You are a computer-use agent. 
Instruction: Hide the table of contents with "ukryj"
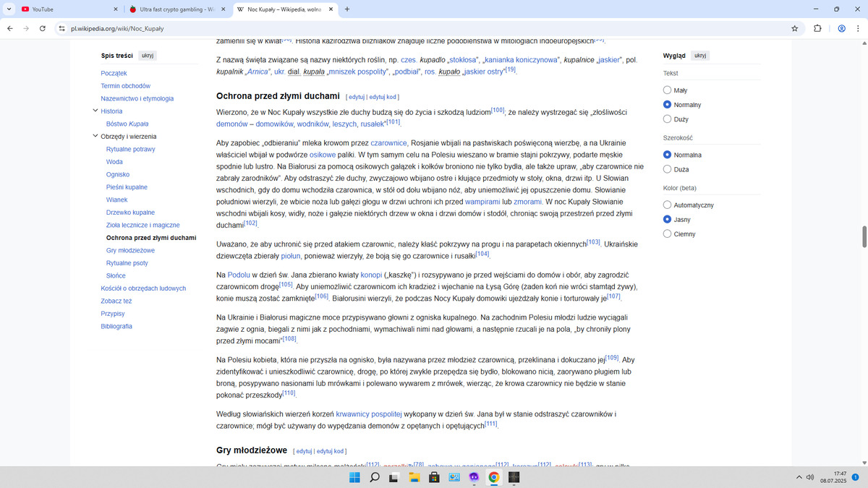click(x=148, y=56)
